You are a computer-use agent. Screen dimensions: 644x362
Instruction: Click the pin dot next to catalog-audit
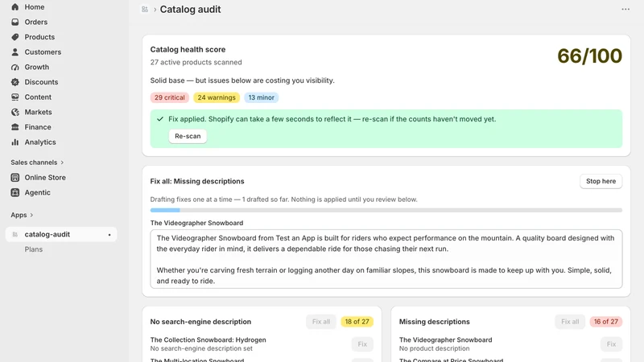point(109,235)
